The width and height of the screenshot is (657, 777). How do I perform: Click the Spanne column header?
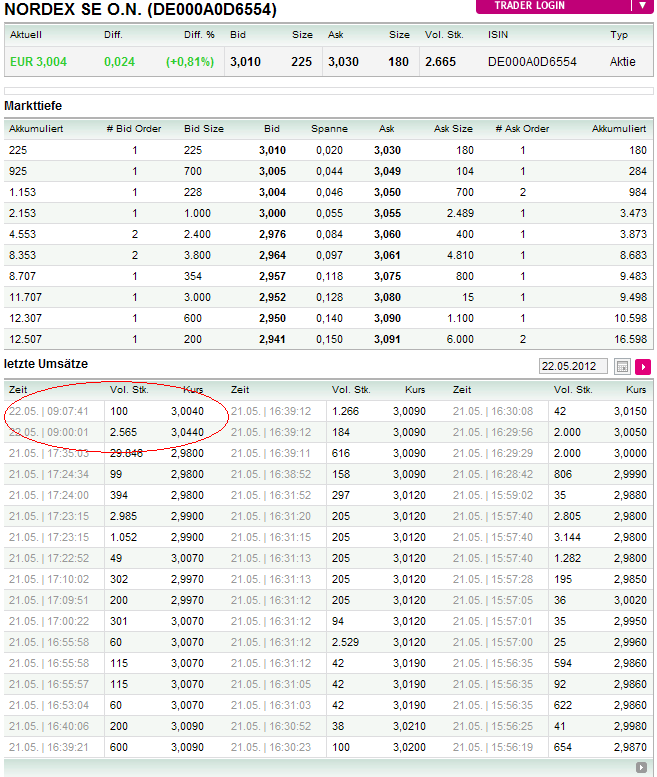click(329, 129)
